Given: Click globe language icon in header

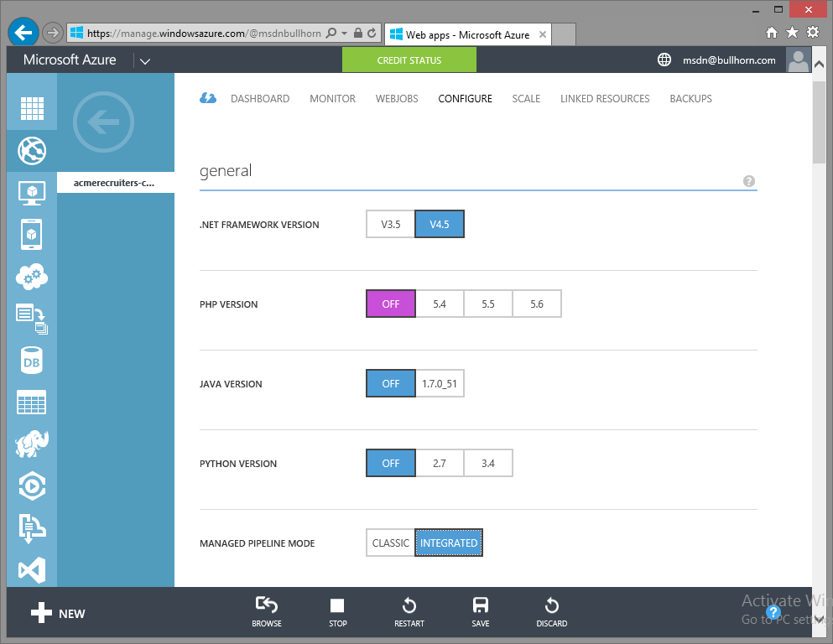Looking at the screenshot, I should (664, 60).
